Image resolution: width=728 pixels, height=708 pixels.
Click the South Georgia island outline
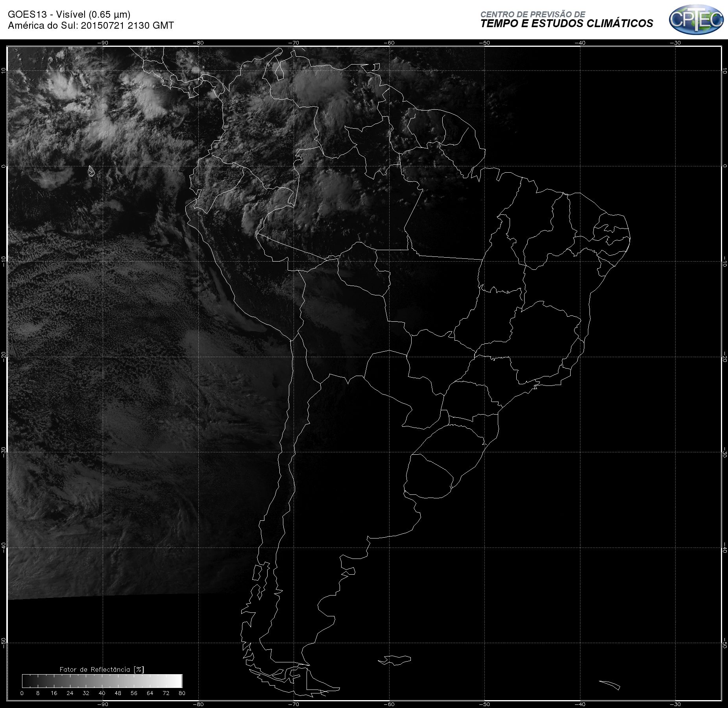click(x=610, y=685)
